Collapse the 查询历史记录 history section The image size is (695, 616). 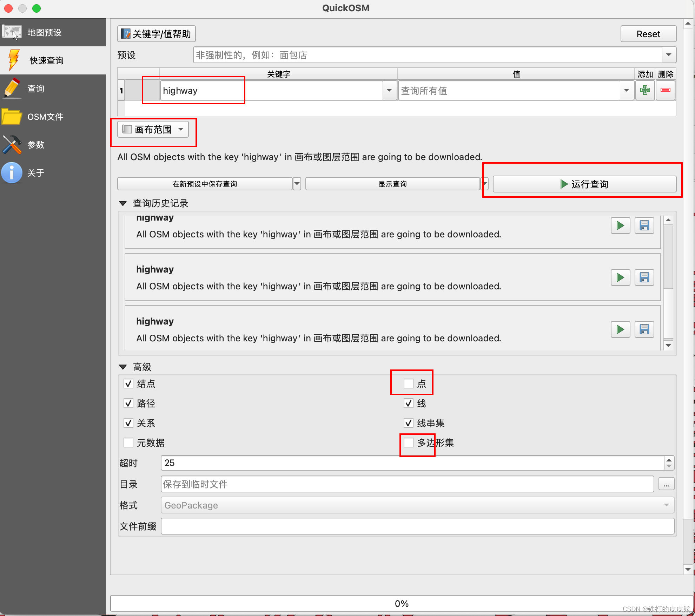[x=123, y=203]
